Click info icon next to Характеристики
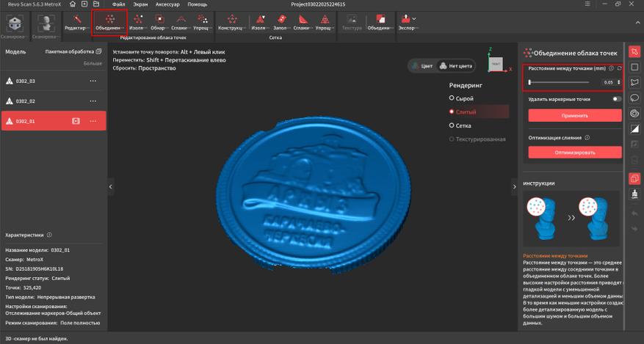The height and width of the screenshot is (344, 644). 49,235
